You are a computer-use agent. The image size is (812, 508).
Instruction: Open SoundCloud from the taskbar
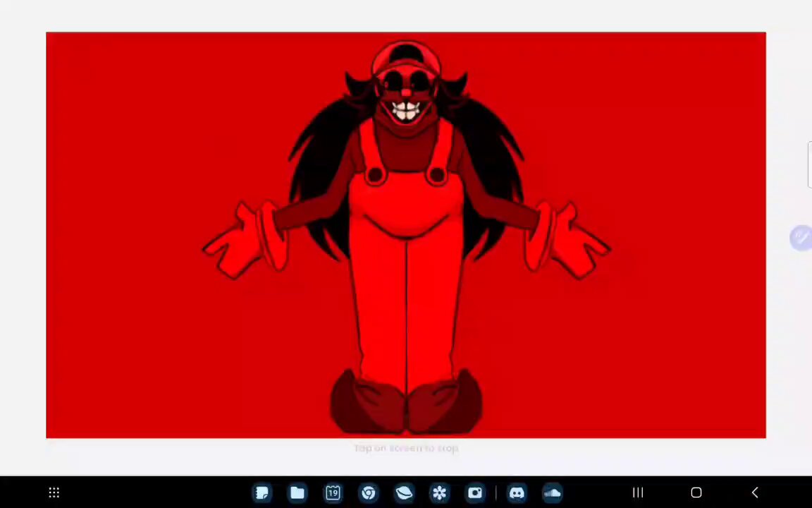click(552, 492)
